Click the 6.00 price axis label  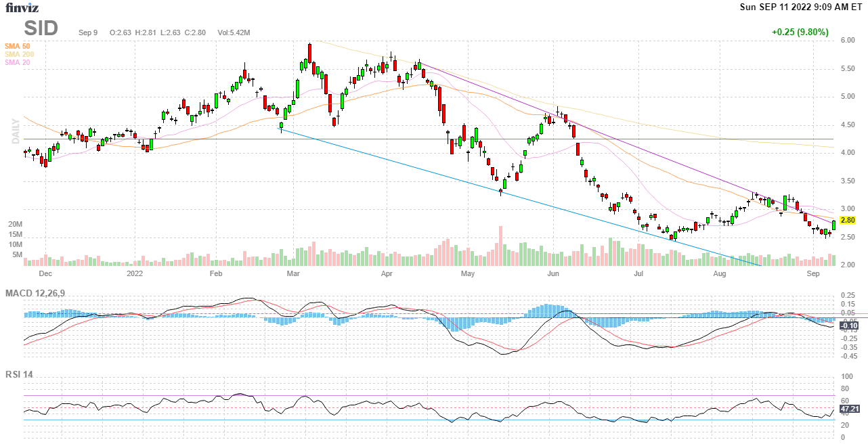pos(847,41)
